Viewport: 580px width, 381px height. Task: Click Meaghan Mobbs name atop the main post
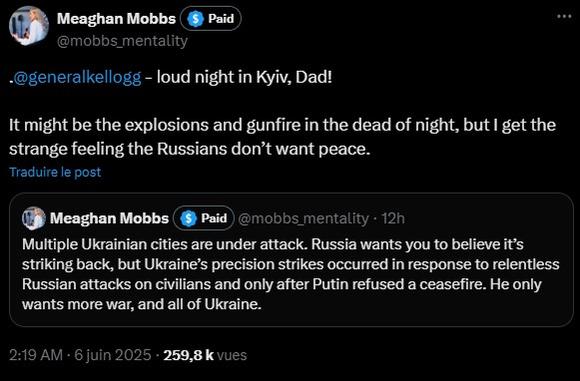click(116, 18)
